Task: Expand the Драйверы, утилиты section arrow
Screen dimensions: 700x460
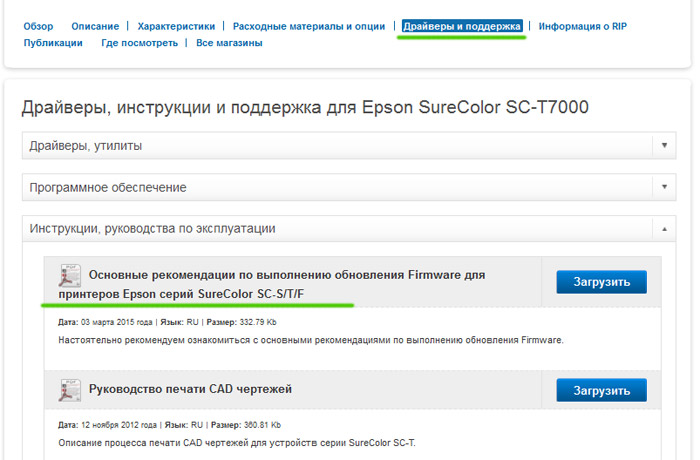Action: tap(664, 145)
